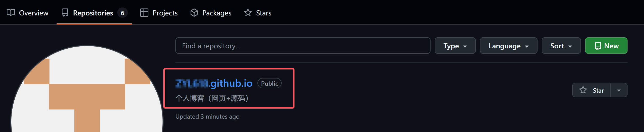Open the Projects tab

click(x=159, y=13)
